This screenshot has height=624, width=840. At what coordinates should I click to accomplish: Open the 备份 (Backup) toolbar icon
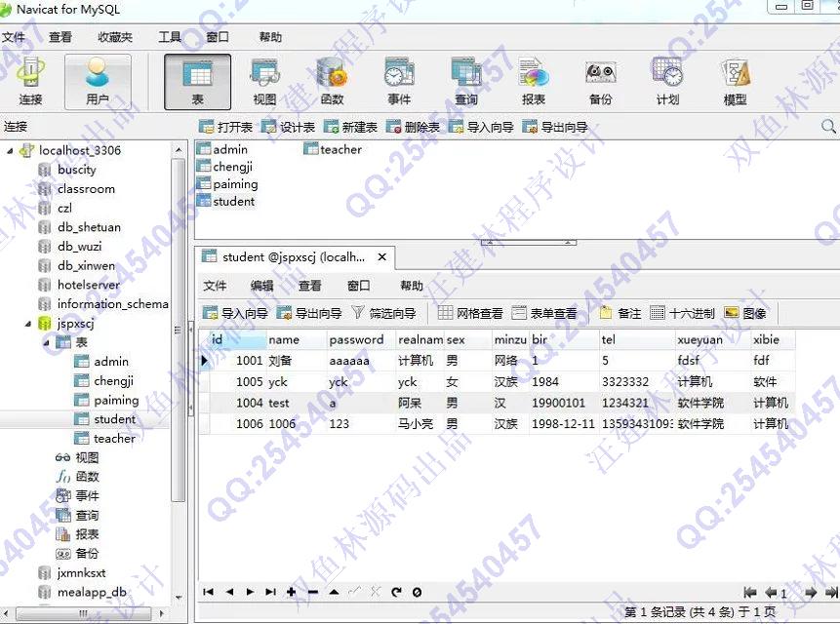point(601,81)
